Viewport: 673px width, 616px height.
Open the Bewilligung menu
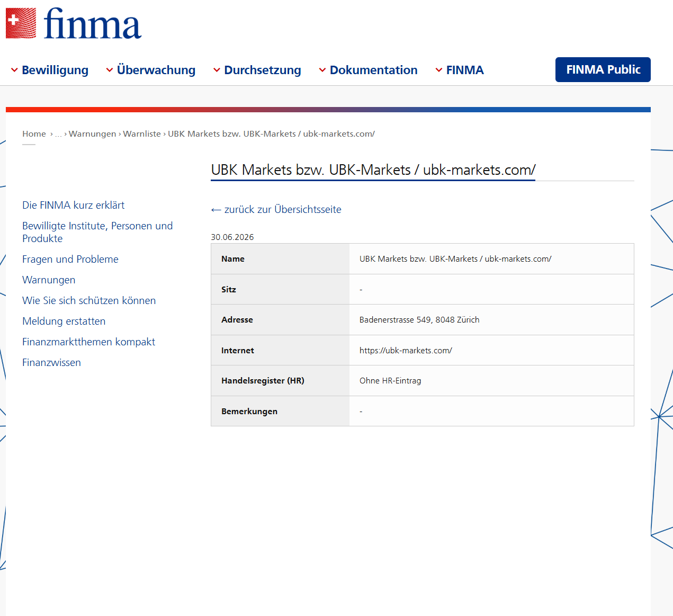[x=50, y=70]
